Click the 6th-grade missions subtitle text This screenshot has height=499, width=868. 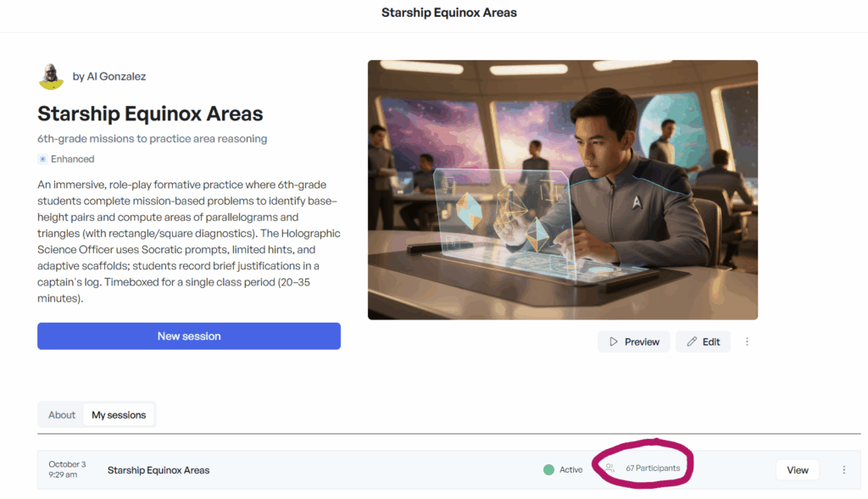(152, 139)
